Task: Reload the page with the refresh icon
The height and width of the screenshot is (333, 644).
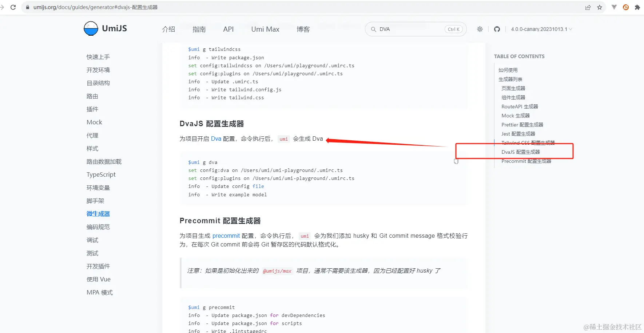Action: click(13, 7)
